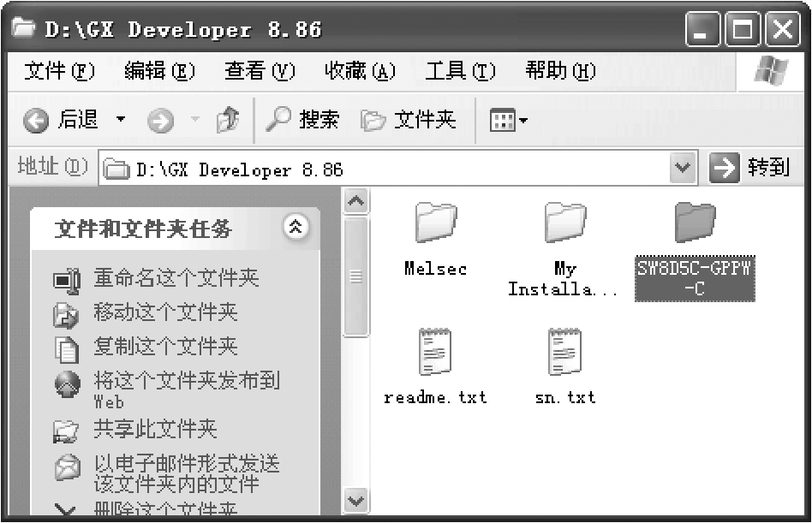Click the folder icon in title bar
This screenshot has height=523, width=812.
click(x=24, y=28)
